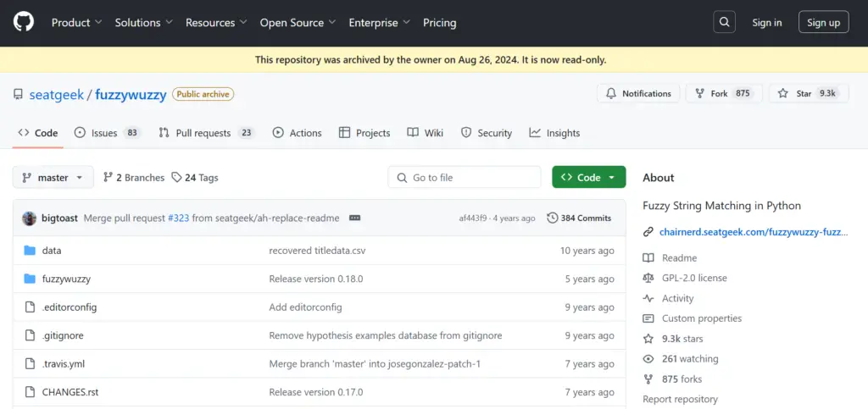This screenshot has width=868, height=409.
Task: Switch to the Code tab
Action: (x=37, y=133)
